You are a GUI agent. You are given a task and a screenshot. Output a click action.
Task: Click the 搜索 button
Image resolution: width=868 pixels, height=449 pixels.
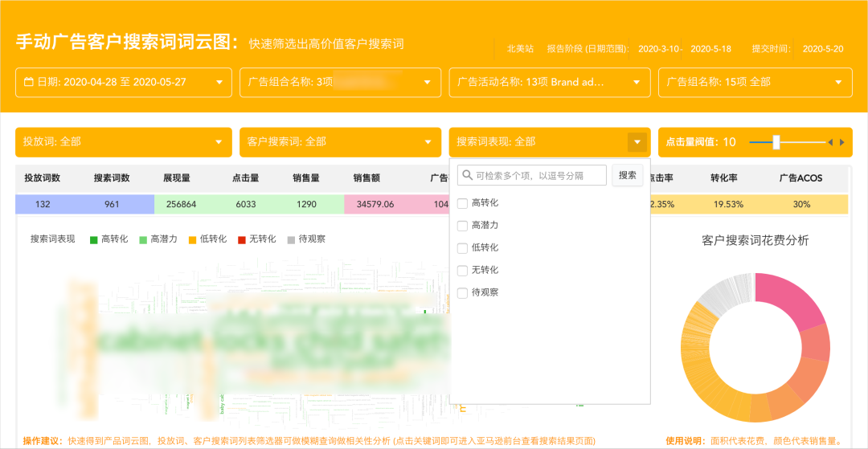point(627,175)
